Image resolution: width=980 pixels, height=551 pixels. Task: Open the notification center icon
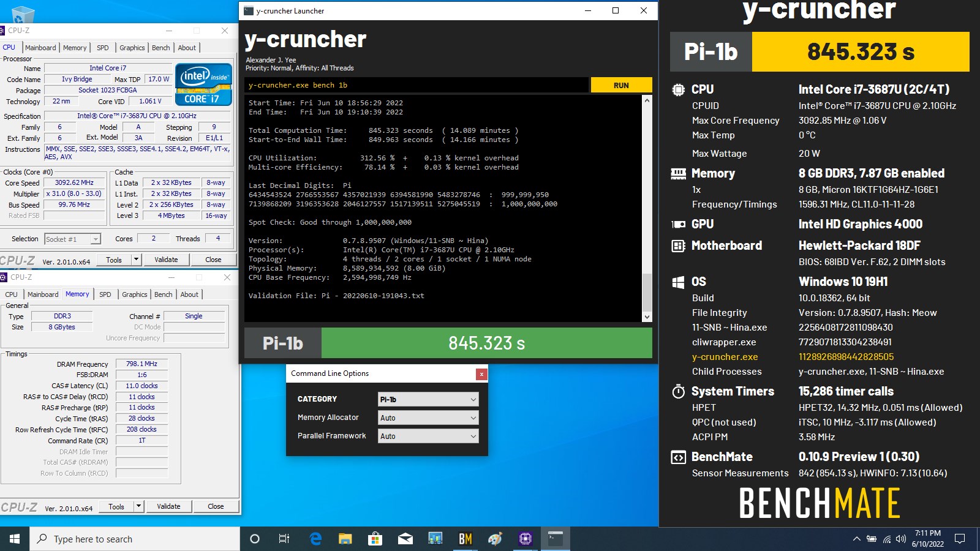[x=960, y=539]
